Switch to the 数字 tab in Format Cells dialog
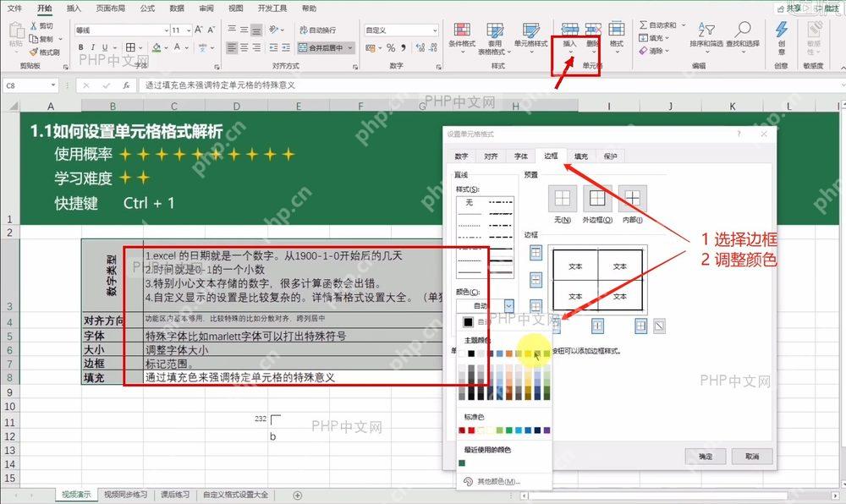 (x=461, y=156)
